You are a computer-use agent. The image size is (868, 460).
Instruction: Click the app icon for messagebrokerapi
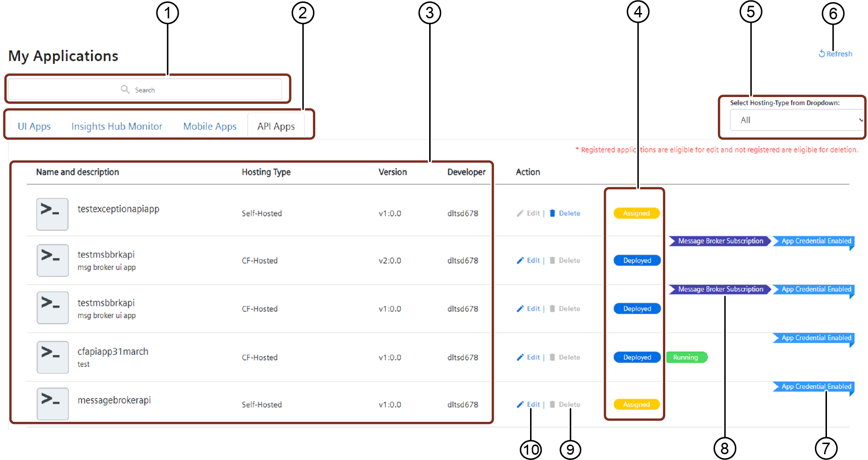pos(52,404)
